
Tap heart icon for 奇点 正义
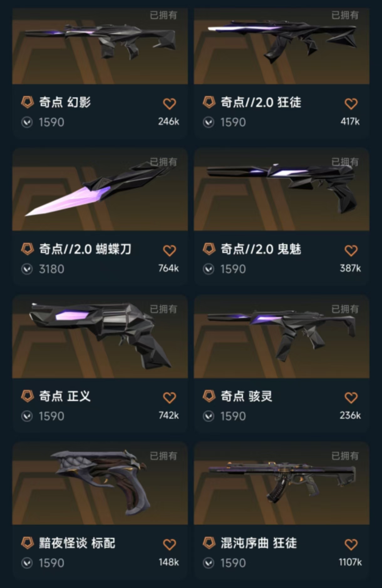[169, 398]
